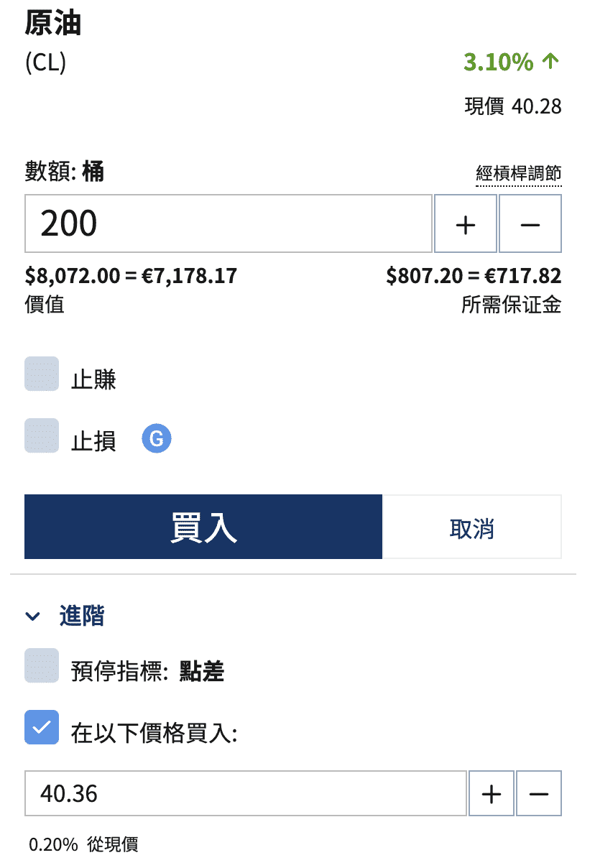This screenshot has width=595, height=868.
Task: Decrease buy price with minus button
Action: pos(539,793)
